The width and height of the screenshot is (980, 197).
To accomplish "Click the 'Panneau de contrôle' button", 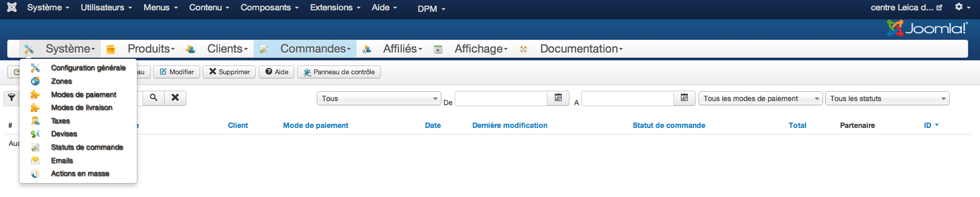I will click(x=339, y=72).
